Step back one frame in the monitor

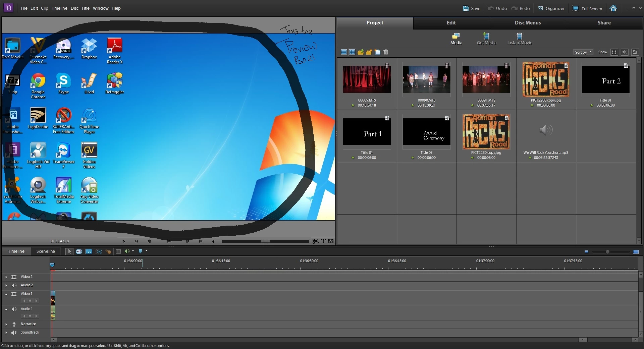coord(149,241)
